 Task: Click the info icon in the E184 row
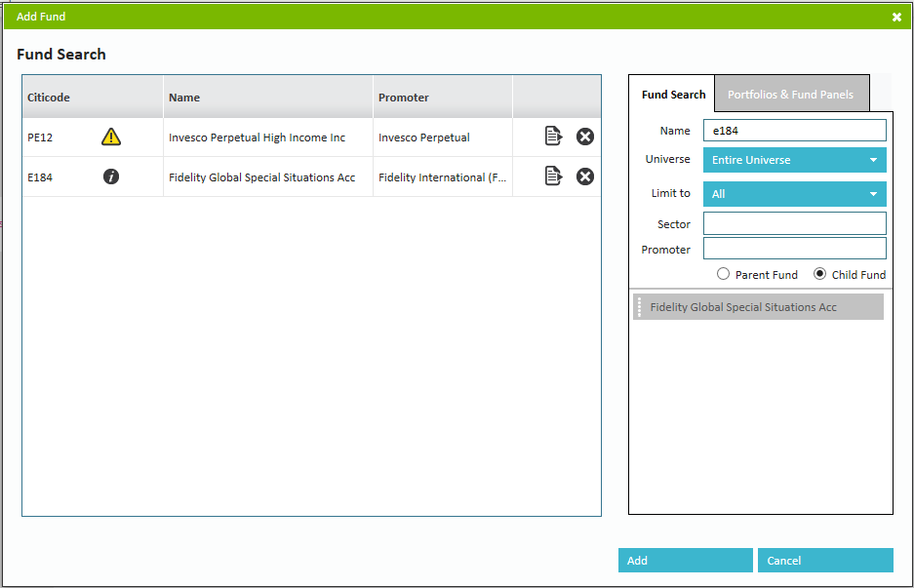click(x=111, y=176)
